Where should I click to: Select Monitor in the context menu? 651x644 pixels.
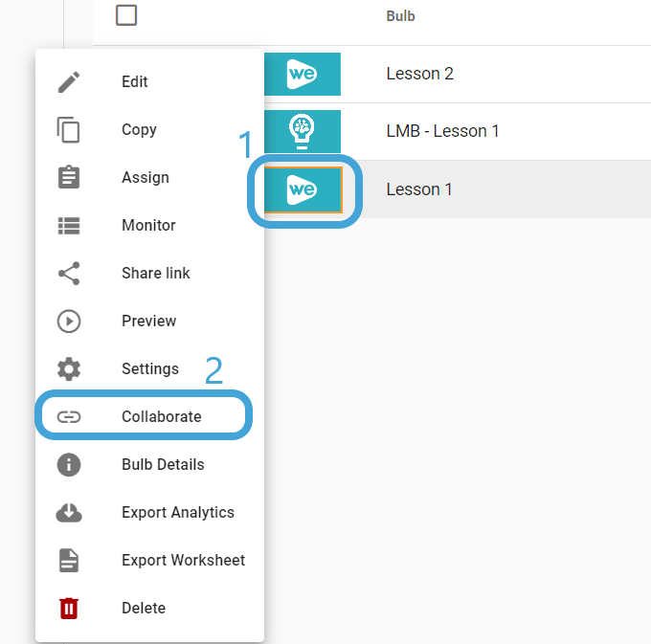click(150, 225)
